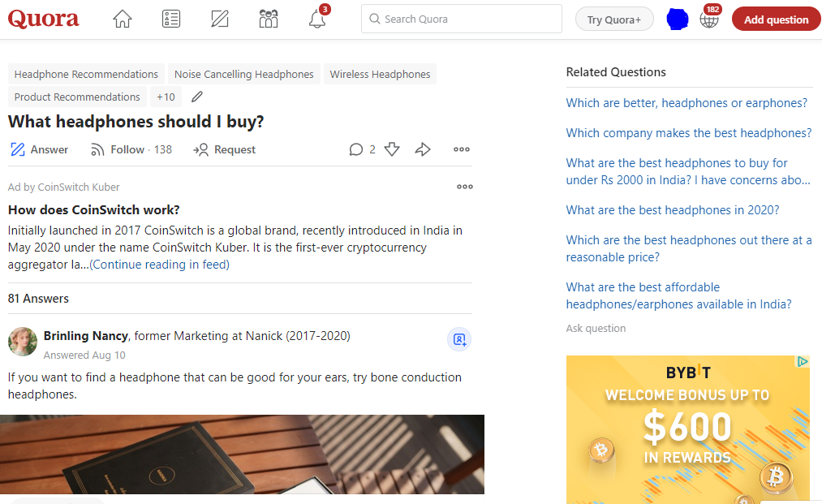The height and width of the screenshot is (504, 822).
Task: Open the Brinling Nancy author name link
Action: pyautogui.click(x=85, y=336)
